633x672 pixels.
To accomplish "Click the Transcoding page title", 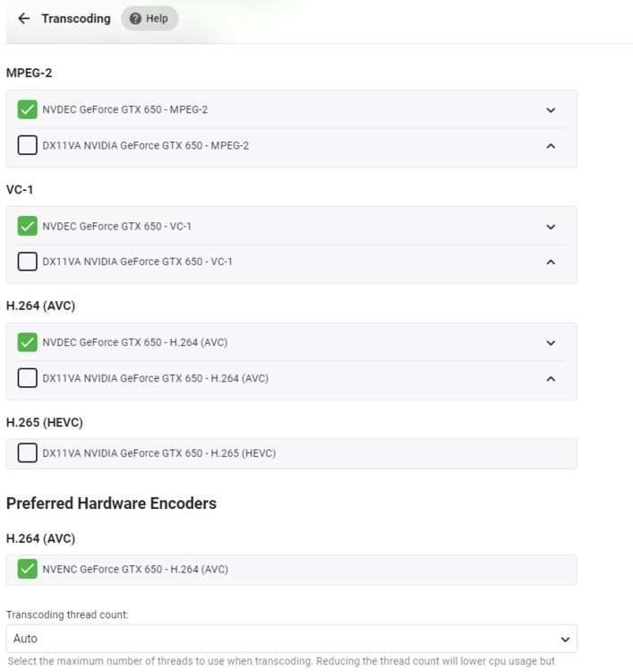I will click(76, 19).
